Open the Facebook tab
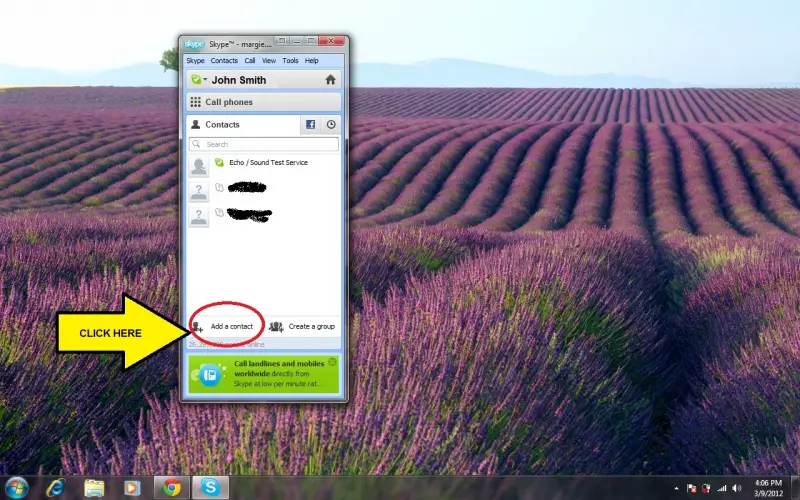 tap(310, 124)
